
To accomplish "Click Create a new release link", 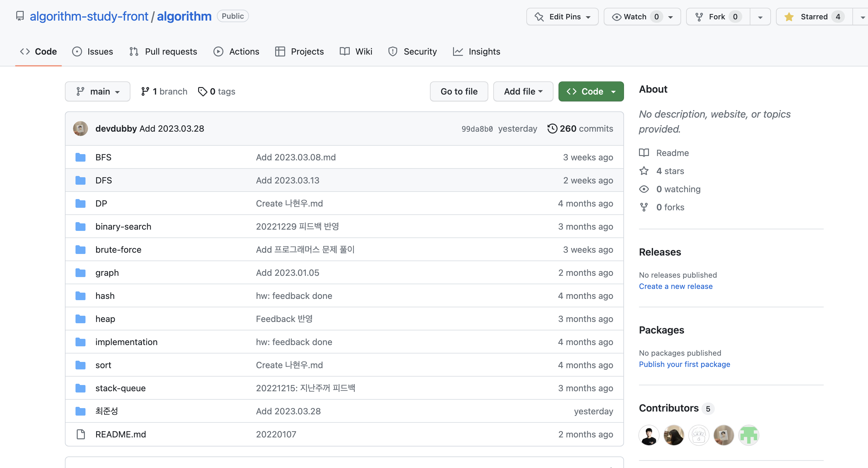I will [x=675, y=286].
